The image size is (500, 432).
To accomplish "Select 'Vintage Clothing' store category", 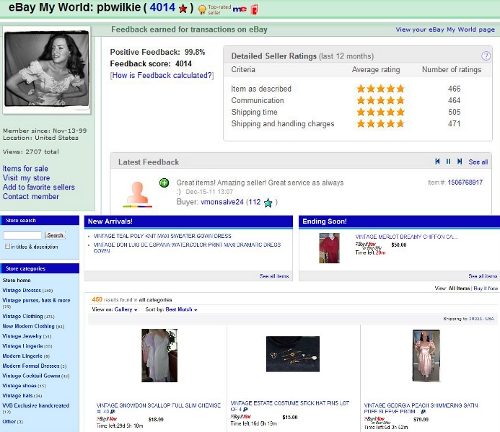I will [23, 316].
